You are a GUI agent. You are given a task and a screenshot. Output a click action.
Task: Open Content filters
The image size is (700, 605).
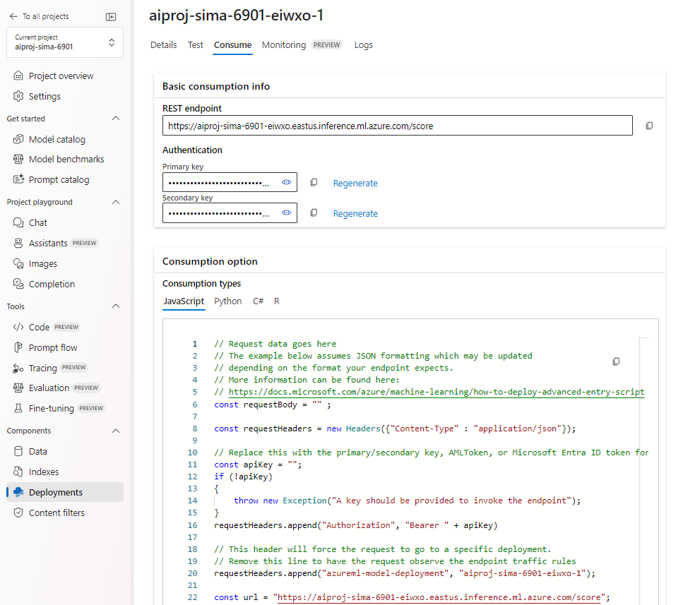coord(57,513)
